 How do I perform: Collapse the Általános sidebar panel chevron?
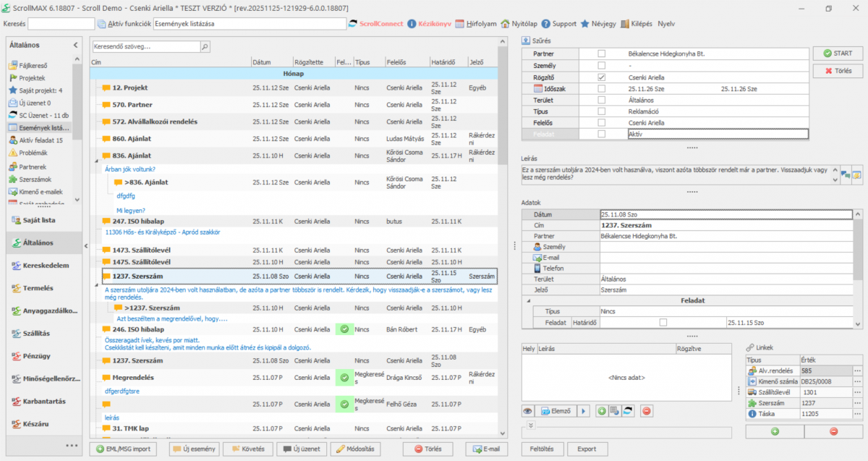75,45
